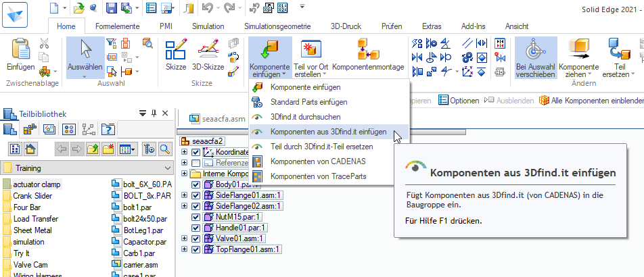Click the Optionen button
644x277 pixels.
click(x=459, y=101)
